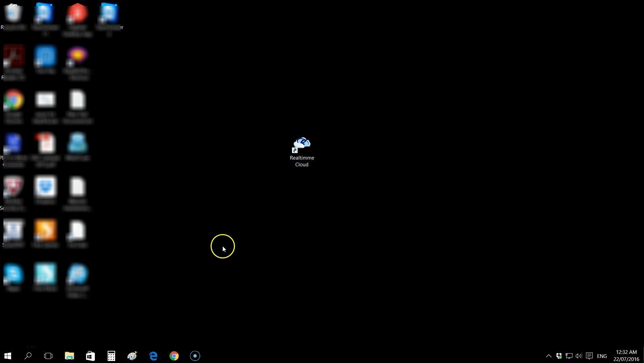Toggle Task View on the taskbar
The width and height of the screenshot is (644, 363).
coord(48,356)
